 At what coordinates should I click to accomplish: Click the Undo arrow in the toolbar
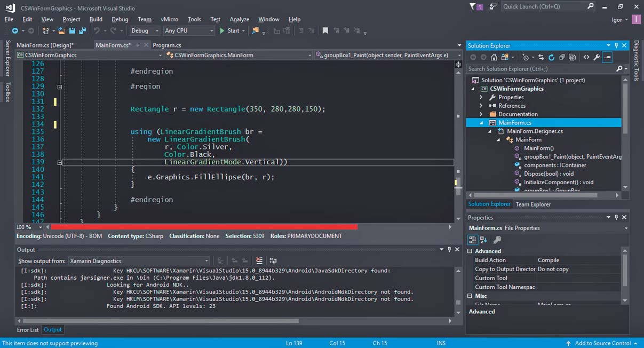pos(97,31)
